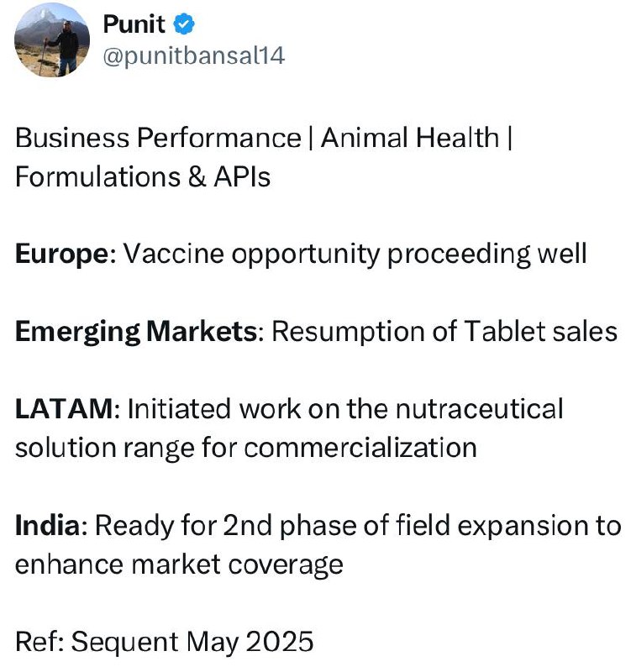The height and width of the screenshot is (672, 631).
Task: Click the nutraceutical word in LATAM line
Action: [479, 409]
